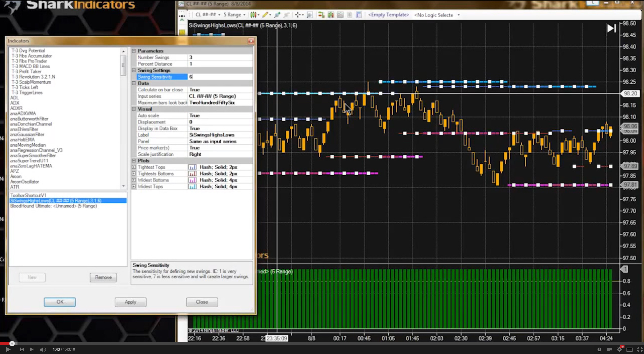Collapse the Swing Settings section
The width and height of the screenshot is (644, 354).
(x=134, y=70)
